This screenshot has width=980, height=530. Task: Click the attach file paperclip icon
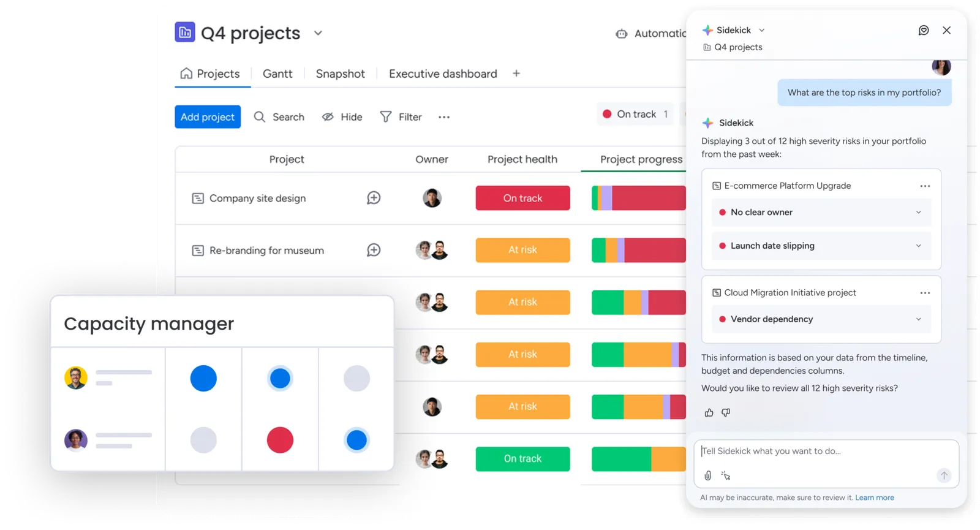click(708, 475)
